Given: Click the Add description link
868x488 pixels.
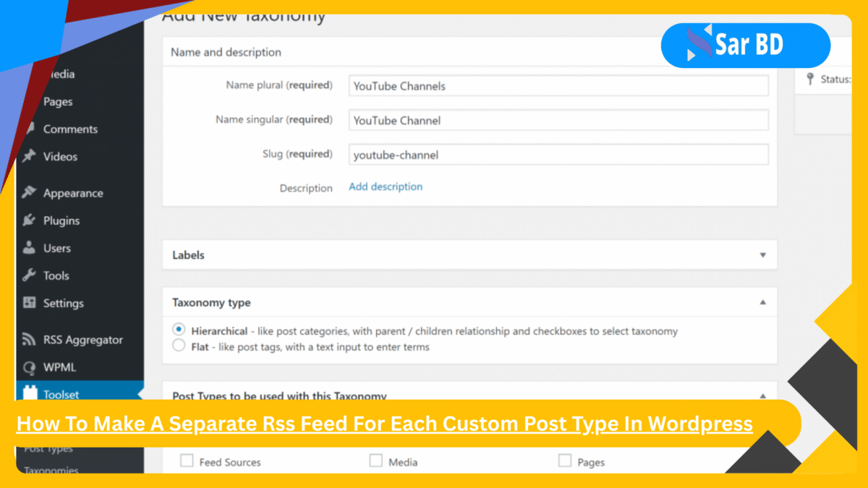Looking at the screenshot, I should click(386, 187).
